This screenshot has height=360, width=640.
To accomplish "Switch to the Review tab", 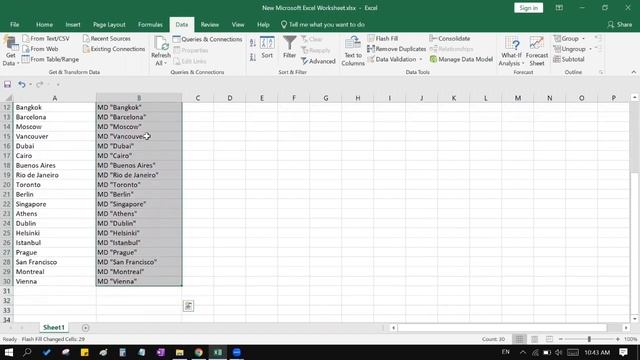I will tap(209, 24).
